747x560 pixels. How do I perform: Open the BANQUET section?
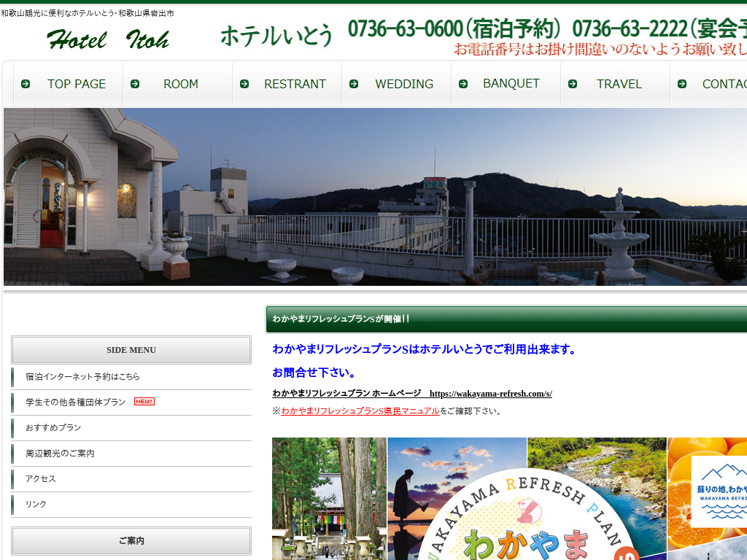(x=506, y=84)
